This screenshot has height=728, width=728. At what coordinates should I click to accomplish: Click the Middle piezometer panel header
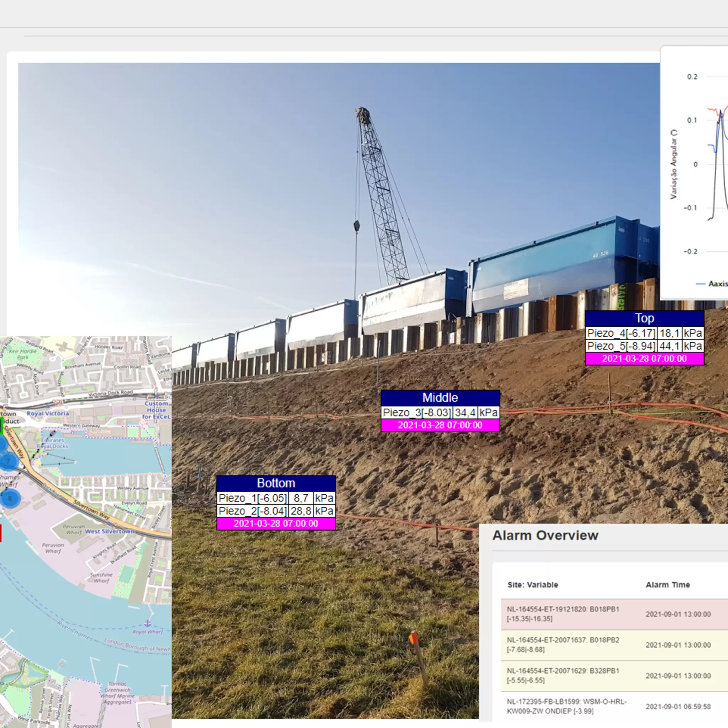(x=440, y=397)
